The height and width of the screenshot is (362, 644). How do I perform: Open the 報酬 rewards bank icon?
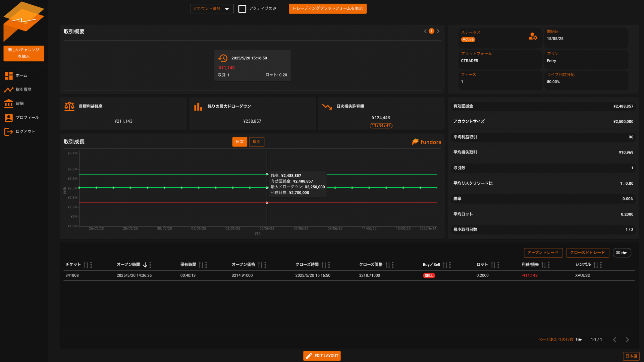click(x=9, y=104)
